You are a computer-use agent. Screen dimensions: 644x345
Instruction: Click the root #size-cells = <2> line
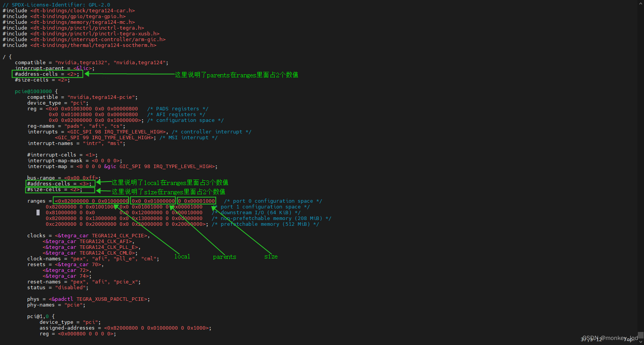(x=42, y=80)
